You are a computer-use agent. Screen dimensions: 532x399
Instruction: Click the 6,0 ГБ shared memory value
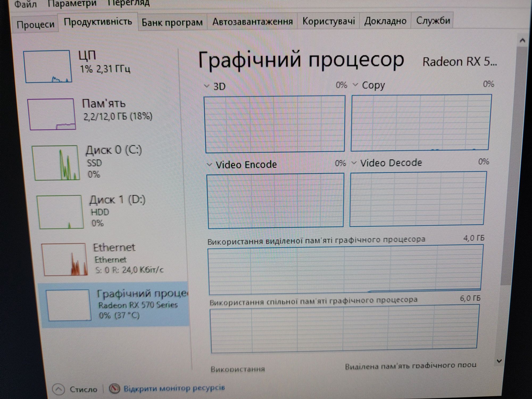click(x=470, y=298)
